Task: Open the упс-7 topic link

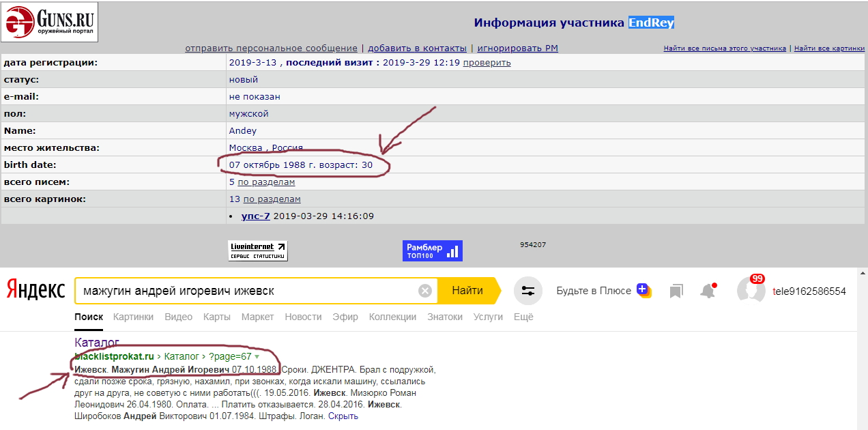Action: tap(256, 216)
